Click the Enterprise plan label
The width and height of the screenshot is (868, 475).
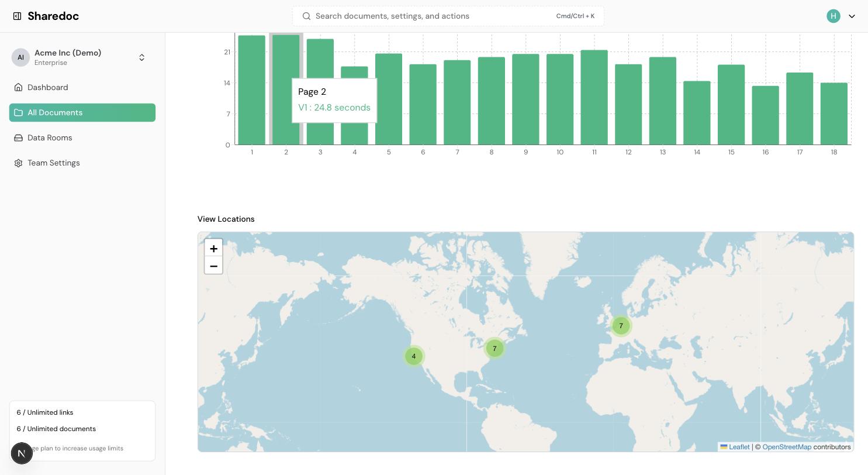pyautogui.click(x=51, y=63)
